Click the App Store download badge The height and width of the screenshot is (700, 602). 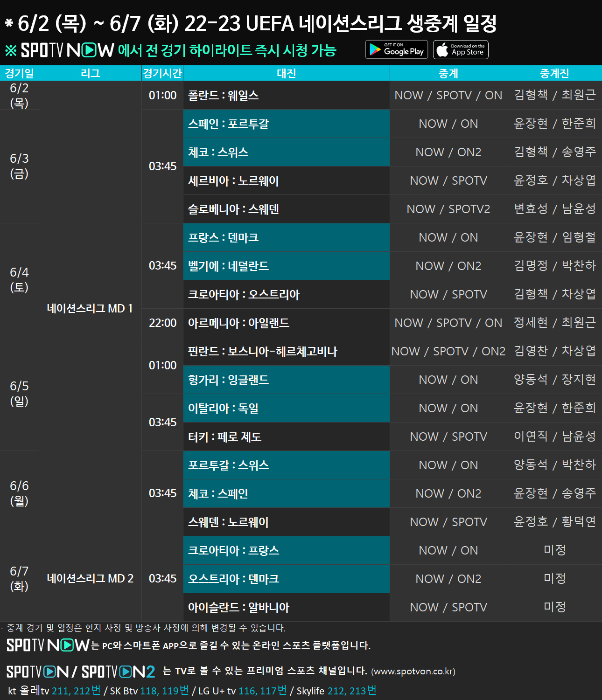click(461, 50)
